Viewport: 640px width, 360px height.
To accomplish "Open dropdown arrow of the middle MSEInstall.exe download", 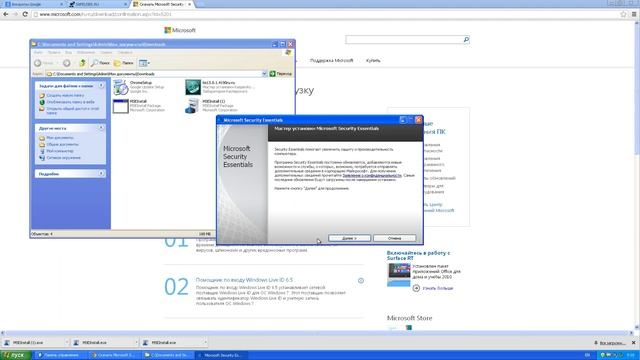I will point(136,343).
